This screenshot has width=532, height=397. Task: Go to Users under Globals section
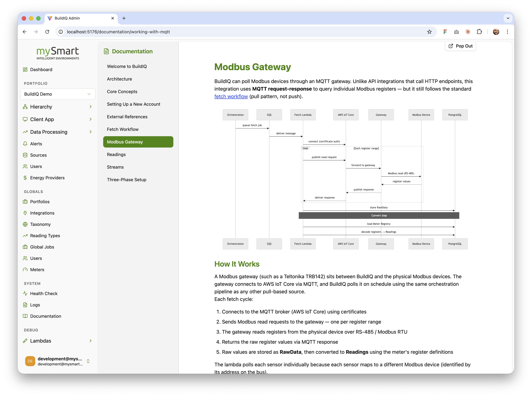pos(36,258)
